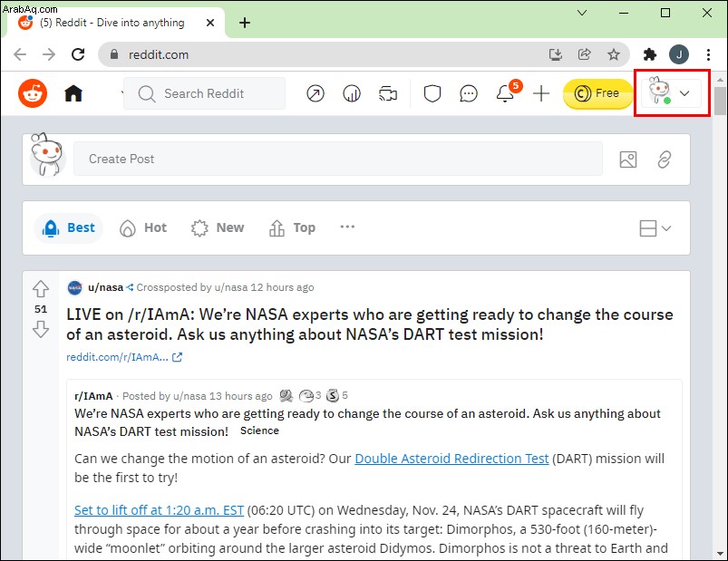Click the browser Back arrow
728x561 pixels.
[20, 54]
